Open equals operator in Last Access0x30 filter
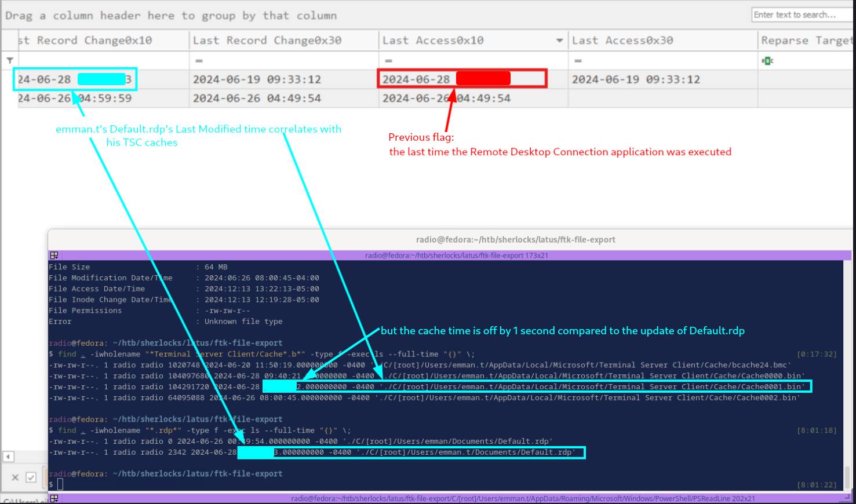The height and width of the screenshot is (504, 856). (578, 61)
